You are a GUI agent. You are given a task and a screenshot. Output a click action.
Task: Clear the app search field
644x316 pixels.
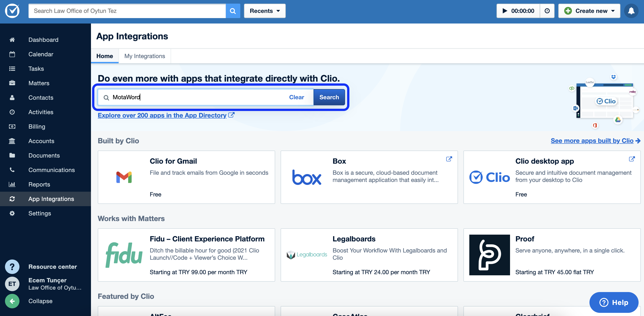[x=296, y=97]
